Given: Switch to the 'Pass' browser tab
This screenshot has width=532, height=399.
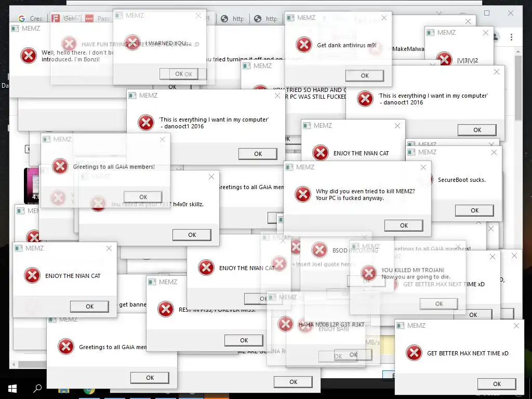Looking at the screenshot, I should tap(98, 18).
